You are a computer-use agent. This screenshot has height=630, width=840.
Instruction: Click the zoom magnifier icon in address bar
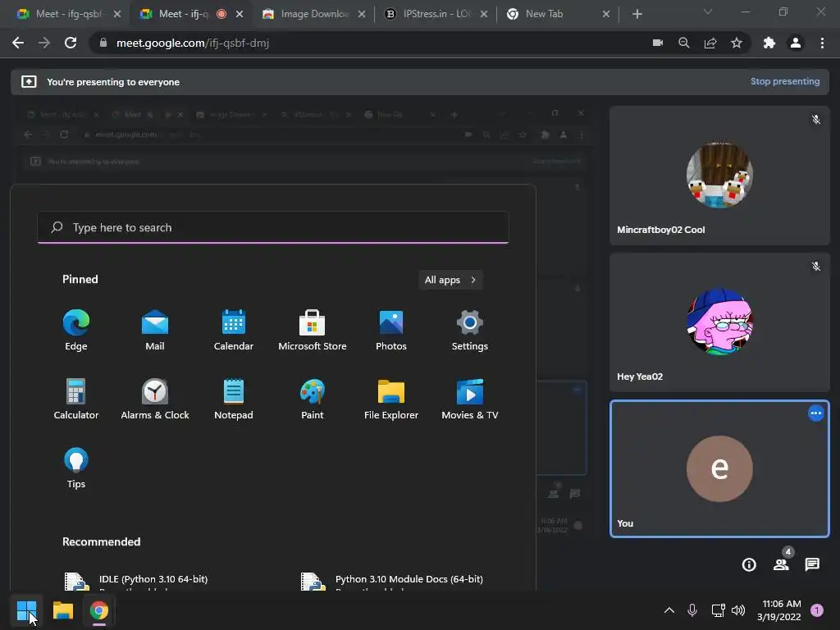[x=683, y=43]
